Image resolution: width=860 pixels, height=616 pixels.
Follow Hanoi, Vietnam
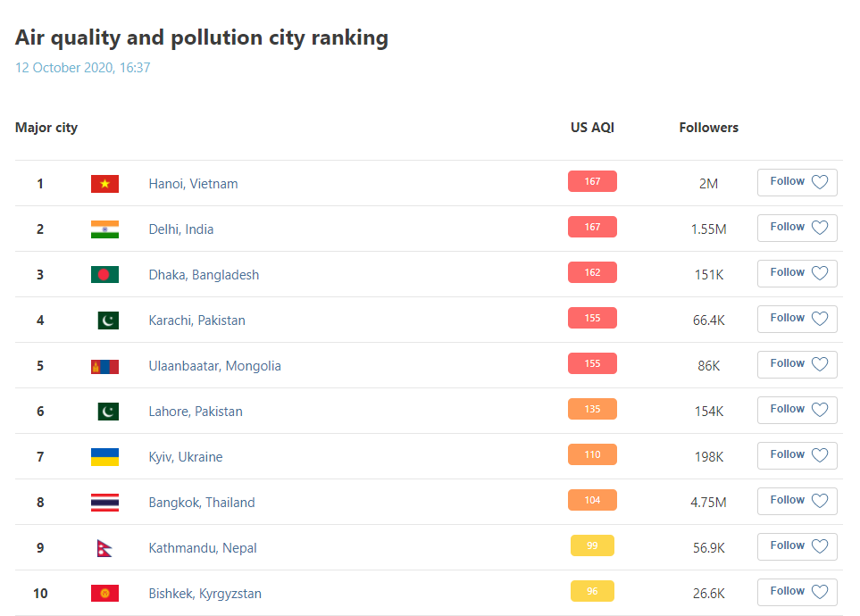[797, 182]
